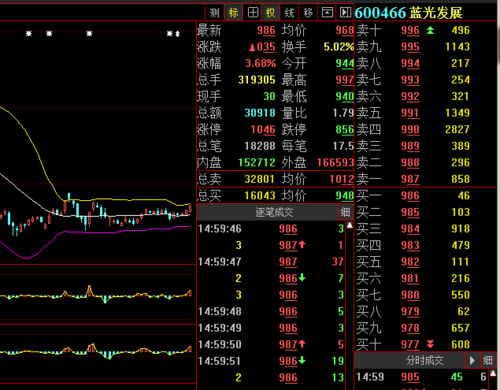
Task: Click the 总买 value 16043
Action: pos(260,196)
